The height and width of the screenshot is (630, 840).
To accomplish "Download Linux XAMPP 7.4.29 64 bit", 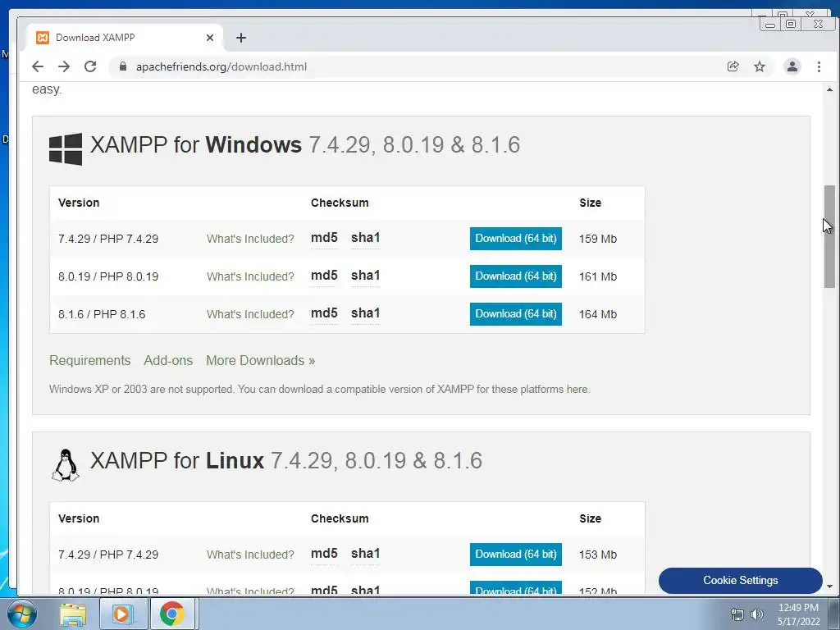I will pyautogui.click(x=515, y=555).
